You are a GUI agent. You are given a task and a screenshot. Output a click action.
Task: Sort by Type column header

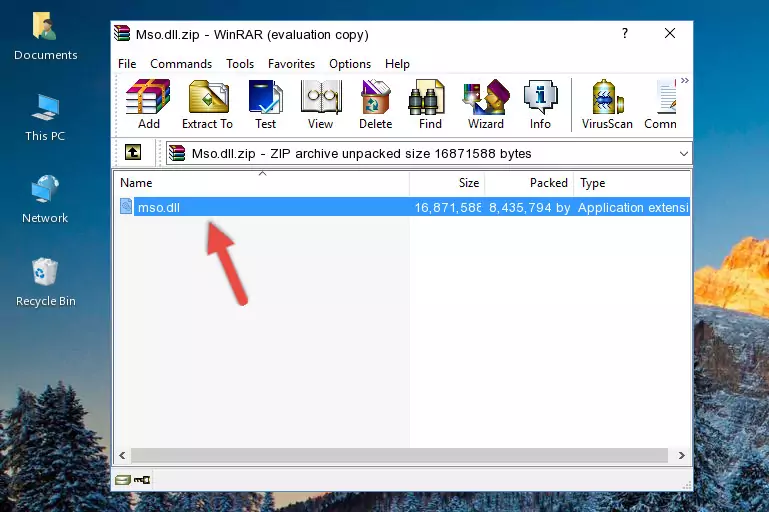632,182
